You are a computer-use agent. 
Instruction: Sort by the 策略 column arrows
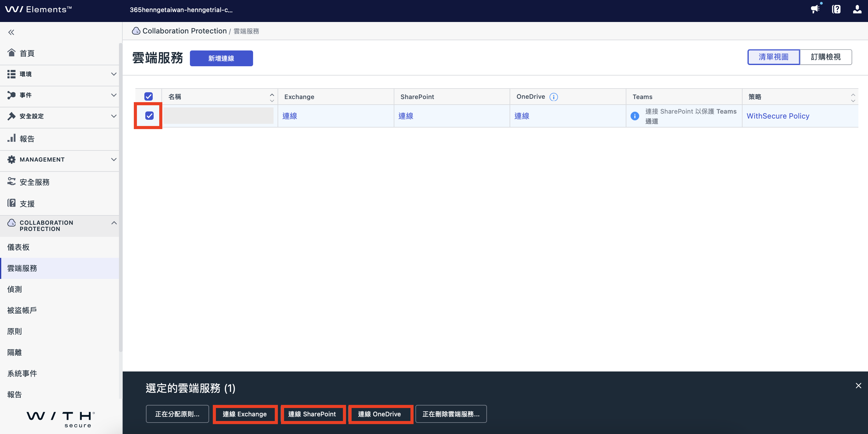click(x=853, y=98)
